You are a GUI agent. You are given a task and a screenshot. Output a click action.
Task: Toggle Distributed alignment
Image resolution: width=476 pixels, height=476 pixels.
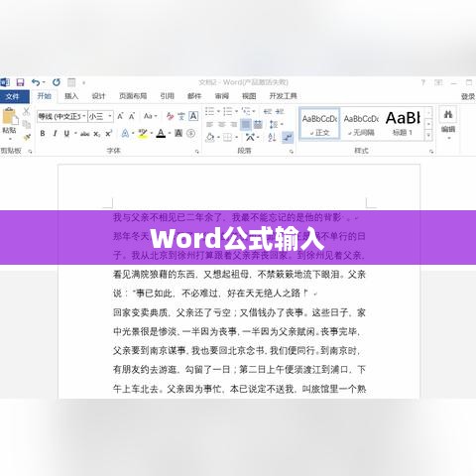tap(258, 125)
